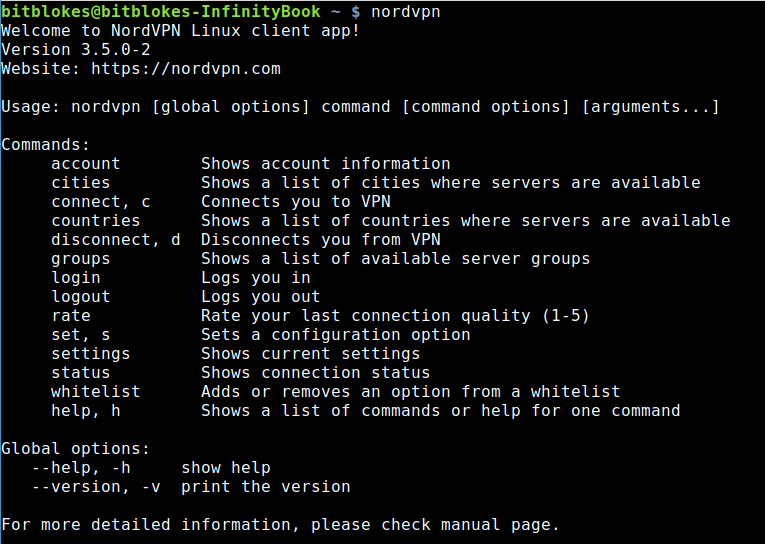Click the '--version, -v' option
The height and width of the screenshot is (544, 765).
click(96, 487)
